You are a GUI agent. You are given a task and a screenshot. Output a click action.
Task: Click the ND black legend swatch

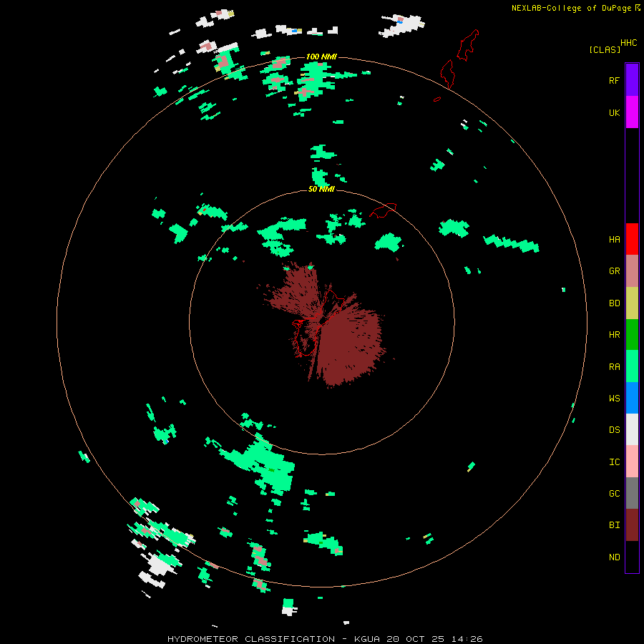pyautogui.click(x=632, y=557)
